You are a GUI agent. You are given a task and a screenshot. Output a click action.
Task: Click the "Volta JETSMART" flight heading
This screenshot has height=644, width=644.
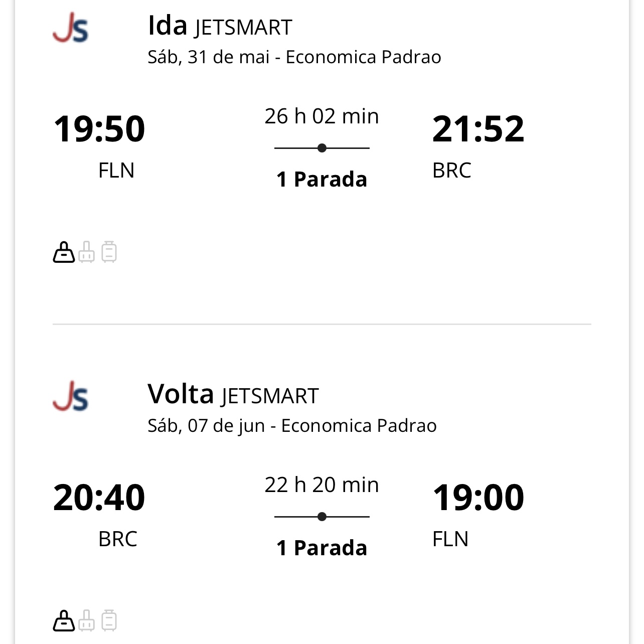pyautogui.click(x=233, y=395)
